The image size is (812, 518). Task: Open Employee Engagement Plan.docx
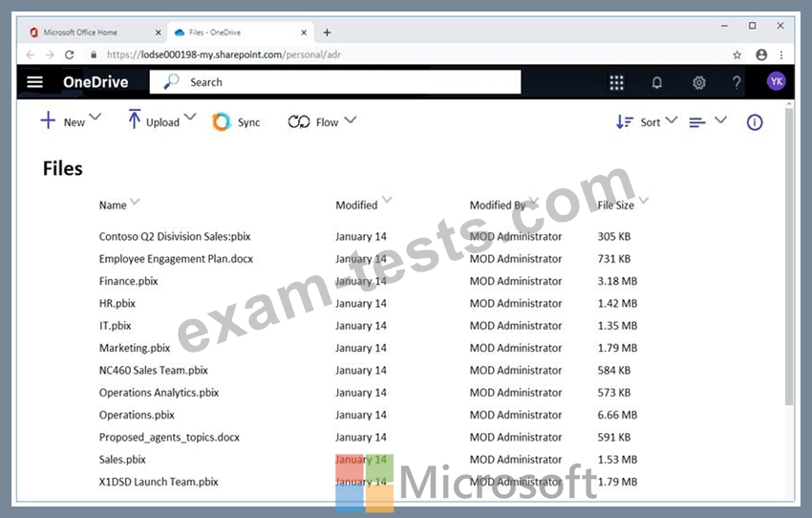pos(176,259)
